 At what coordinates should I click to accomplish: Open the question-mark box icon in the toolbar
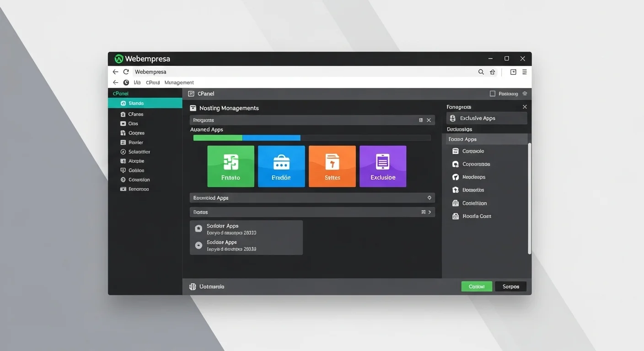513,72
